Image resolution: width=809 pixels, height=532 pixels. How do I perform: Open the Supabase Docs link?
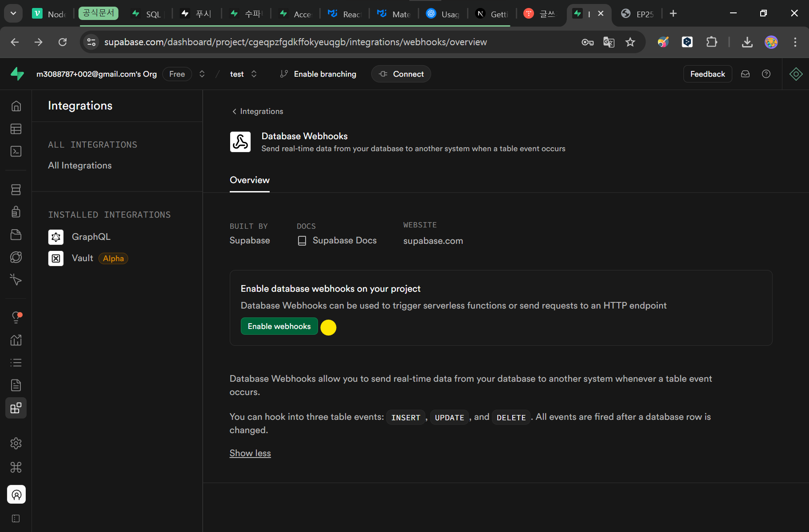coord(337,241)
